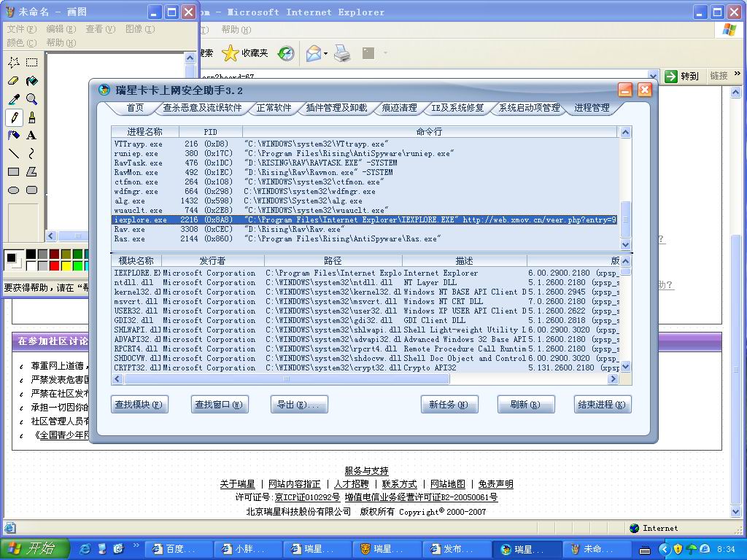
Task: Pick the red color swatch in Paint palette
Action: [x=54, y=265]
